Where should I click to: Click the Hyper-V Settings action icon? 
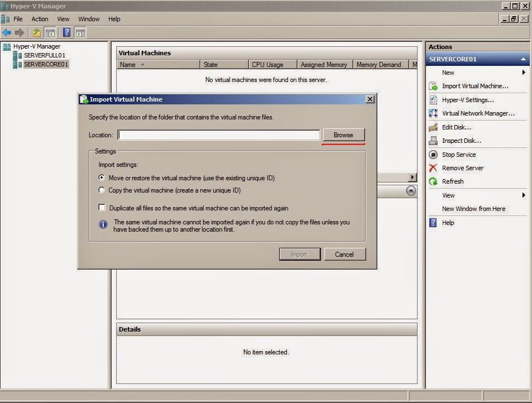click(x=433, y=100)
